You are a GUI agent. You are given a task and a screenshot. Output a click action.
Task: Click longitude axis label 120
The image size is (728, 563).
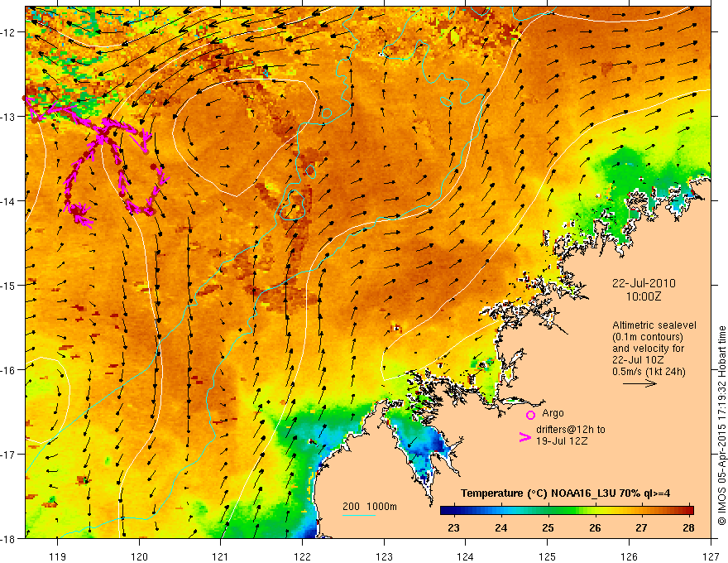(x=139, y=556)
